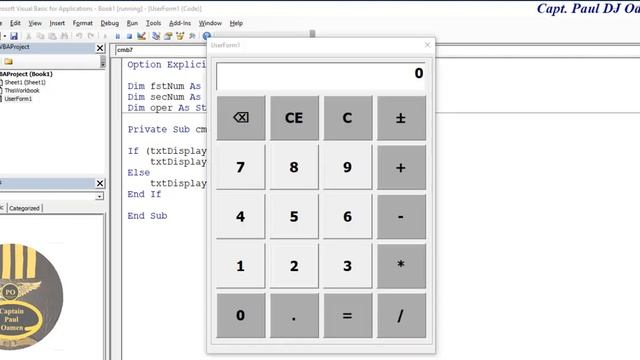Open Project Explorer toolbar icon
Screen dimensions: 640x360
point(156,36)
